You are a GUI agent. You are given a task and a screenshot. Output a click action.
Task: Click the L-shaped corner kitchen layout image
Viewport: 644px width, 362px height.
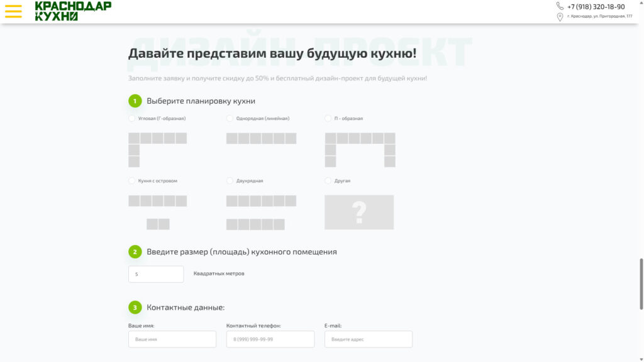(x=157, y=150)
